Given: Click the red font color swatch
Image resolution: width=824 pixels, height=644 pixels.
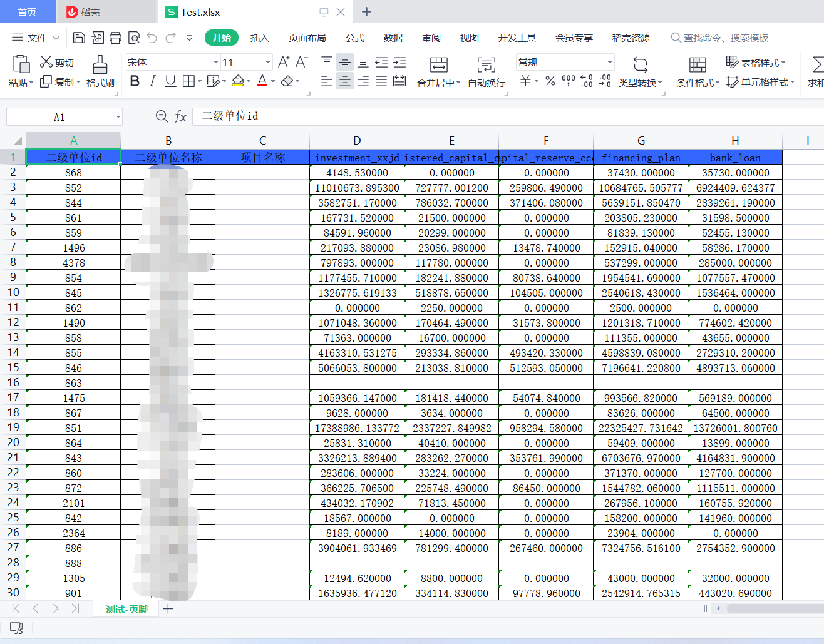Looking at the screenshot, I should [264, 86].
